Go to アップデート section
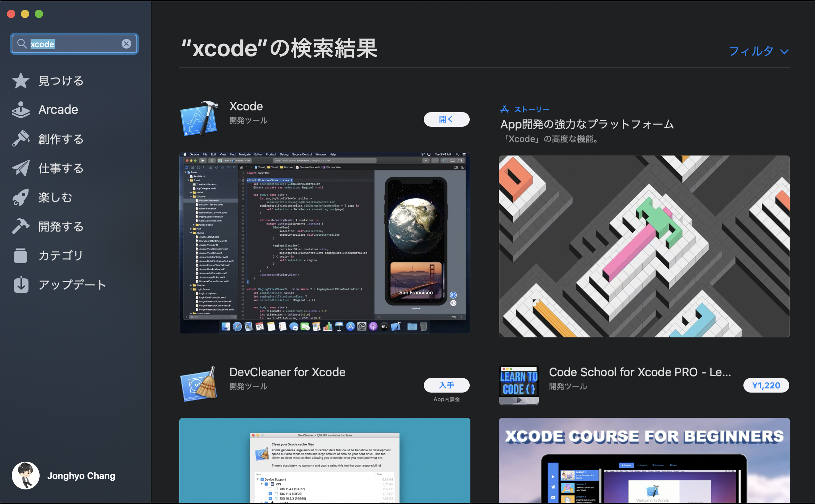815x504 pixels. 72,285
